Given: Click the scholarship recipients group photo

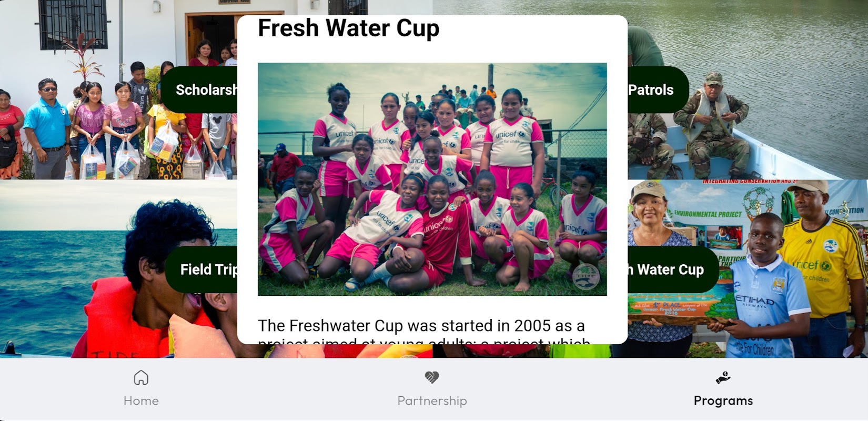Looking at the screenshot, I should click(x=118, y=90).
